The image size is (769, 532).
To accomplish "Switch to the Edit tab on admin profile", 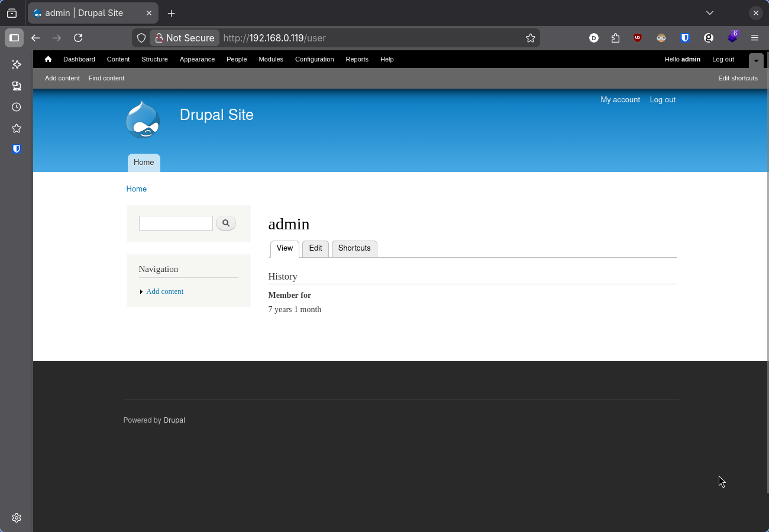I will [315, 248].
